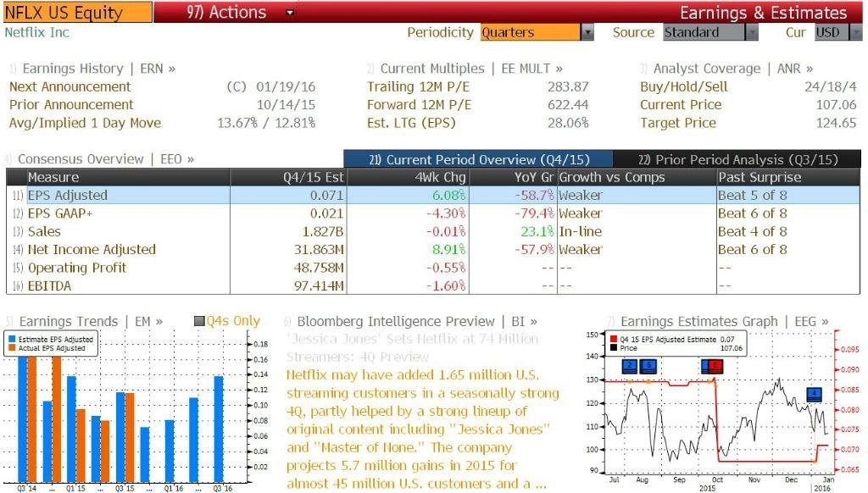Click the Q3 '16 estimate bar in chart
Viewport: 868px width, 493px height.
(219, 429)
